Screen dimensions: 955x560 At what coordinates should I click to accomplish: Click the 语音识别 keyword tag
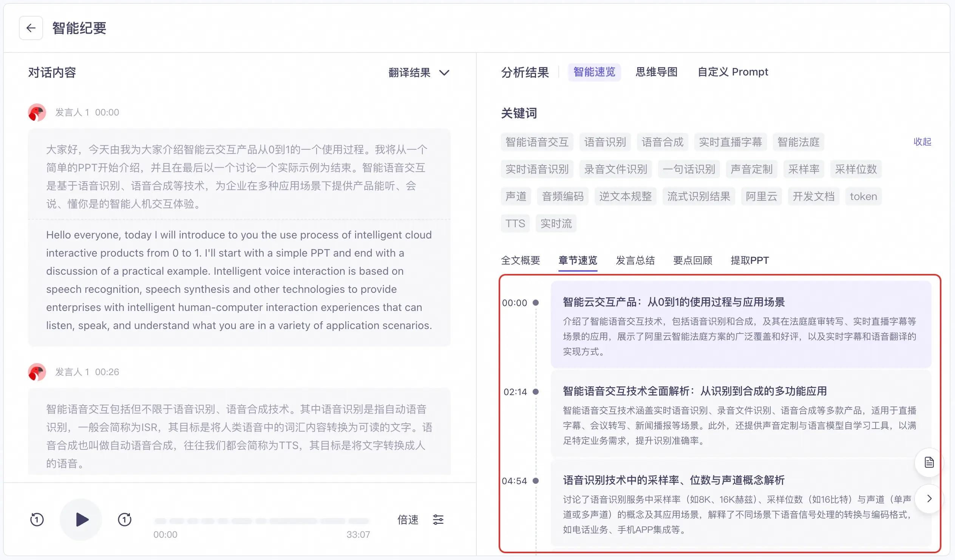[605, 142]
